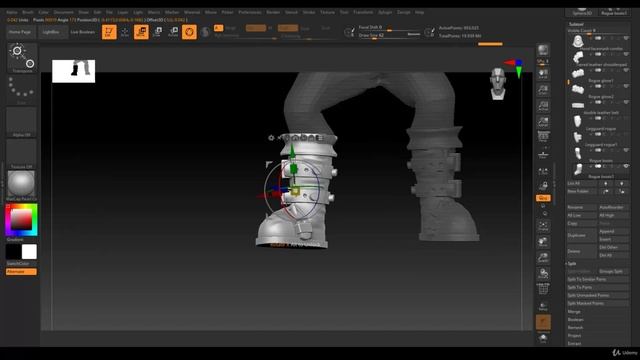Image resolution: width=640 pixels, height=360 pixels.
Task: Open the Transform menu
Action: coord(363,12)
